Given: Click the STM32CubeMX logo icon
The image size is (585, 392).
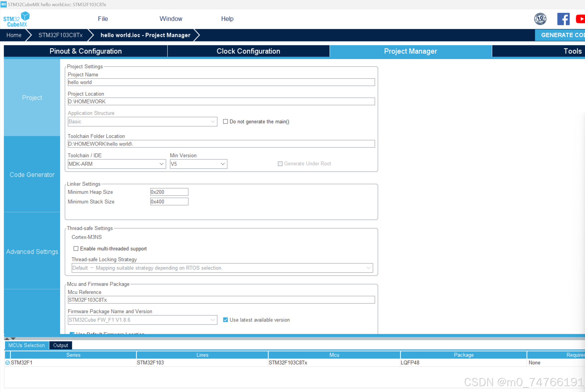Looking at the screenshot, I should (16, 19).
